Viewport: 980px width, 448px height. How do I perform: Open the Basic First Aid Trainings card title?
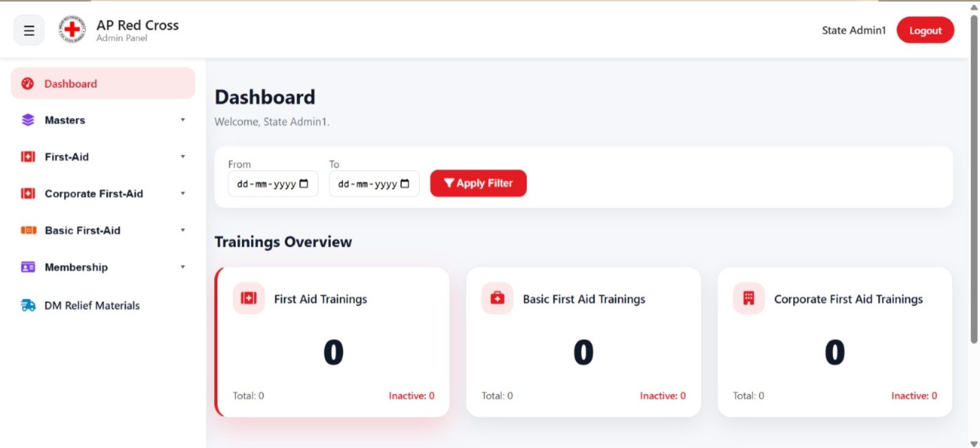tap(584, 299)
